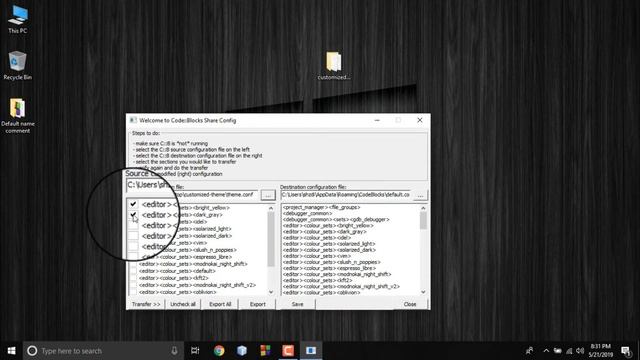Activate the search box microphone icon
The width and height of the screenshot is (640, 360).
point(174,351)
